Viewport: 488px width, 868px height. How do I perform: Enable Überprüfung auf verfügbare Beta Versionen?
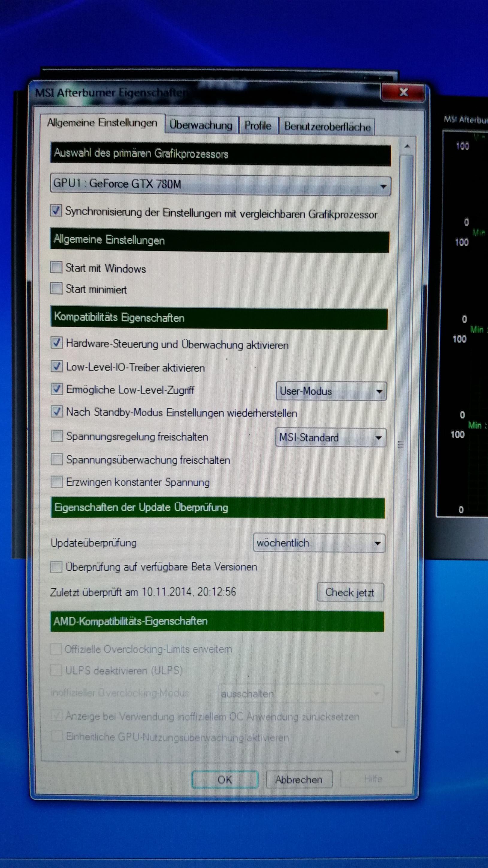56,567
